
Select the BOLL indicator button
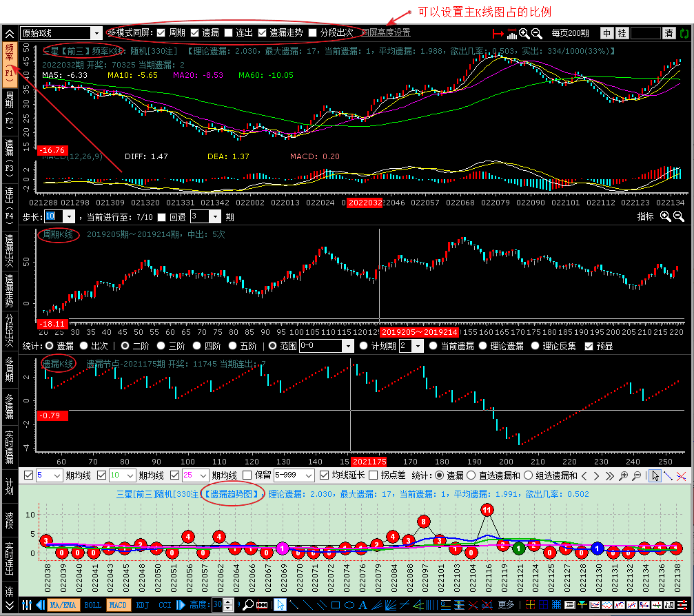tap(92, 605)
